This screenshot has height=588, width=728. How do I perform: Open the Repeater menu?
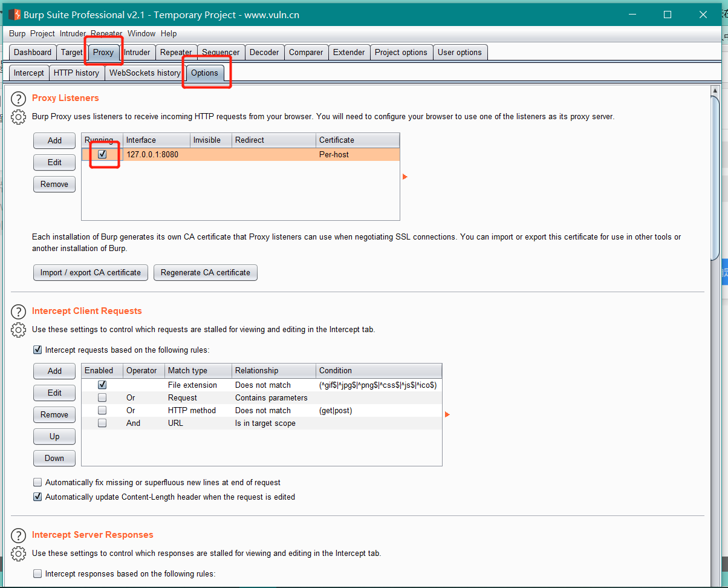(106, 34)
